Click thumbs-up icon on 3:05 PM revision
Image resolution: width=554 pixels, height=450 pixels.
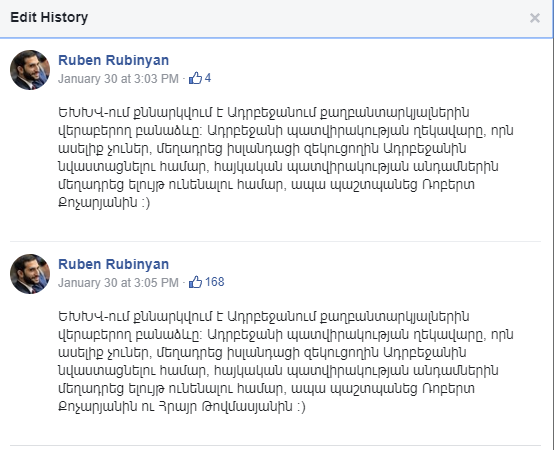pyautogui.click(x=195, y=282)
